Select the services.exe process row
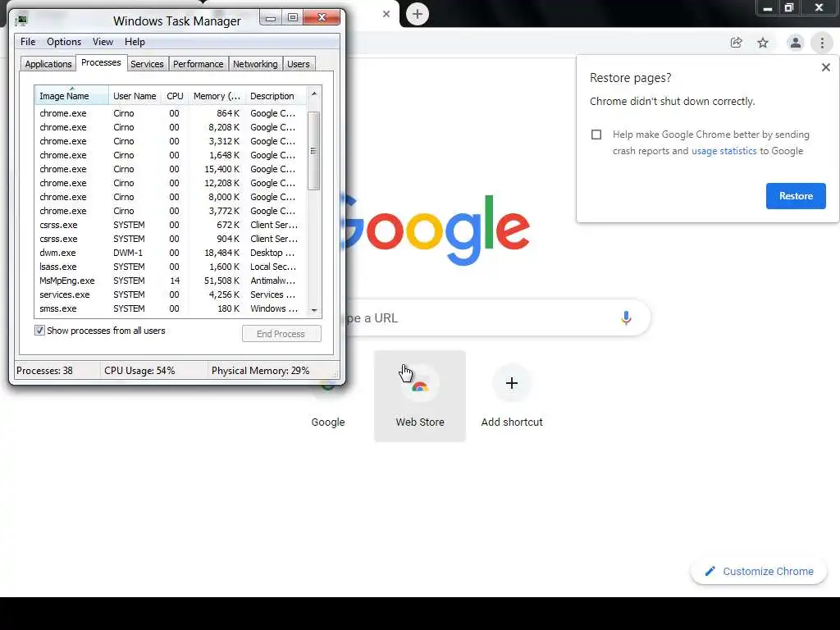This screenshot has height=630, width=840. click(x=170, y=294)
